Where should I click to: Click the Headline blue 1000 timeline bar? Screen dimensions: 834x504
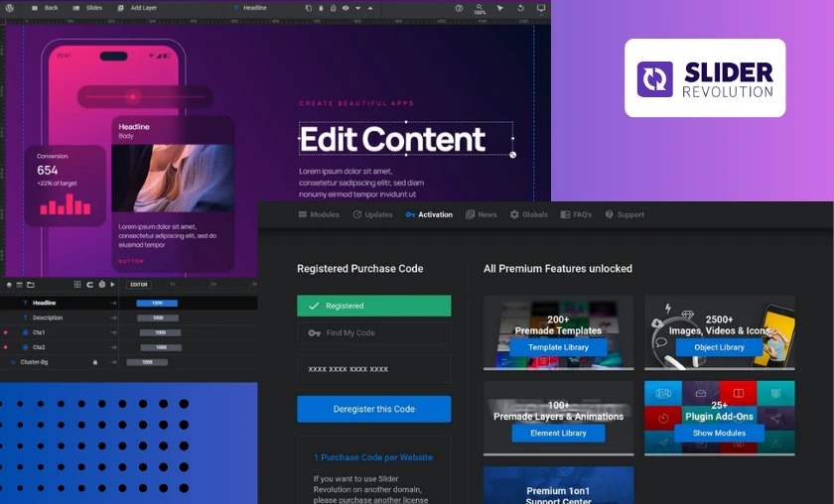point(157,303)
